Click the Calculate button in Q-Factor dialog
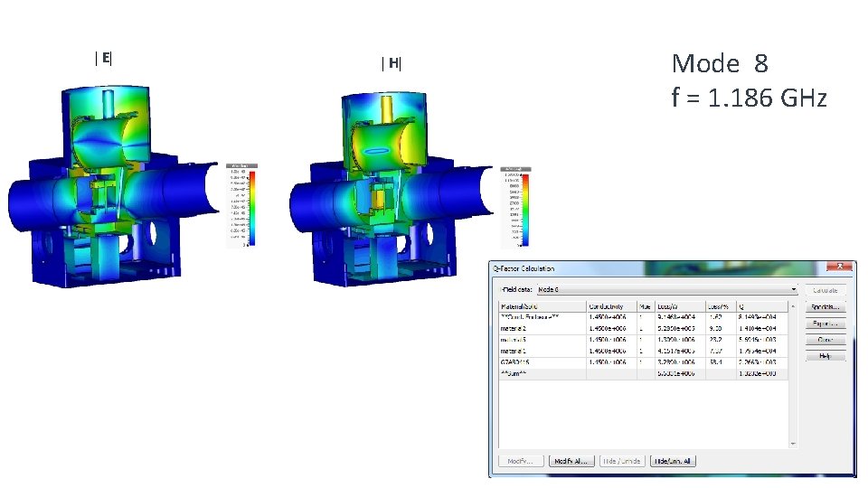868x488 pixels. tap(825, 290)
